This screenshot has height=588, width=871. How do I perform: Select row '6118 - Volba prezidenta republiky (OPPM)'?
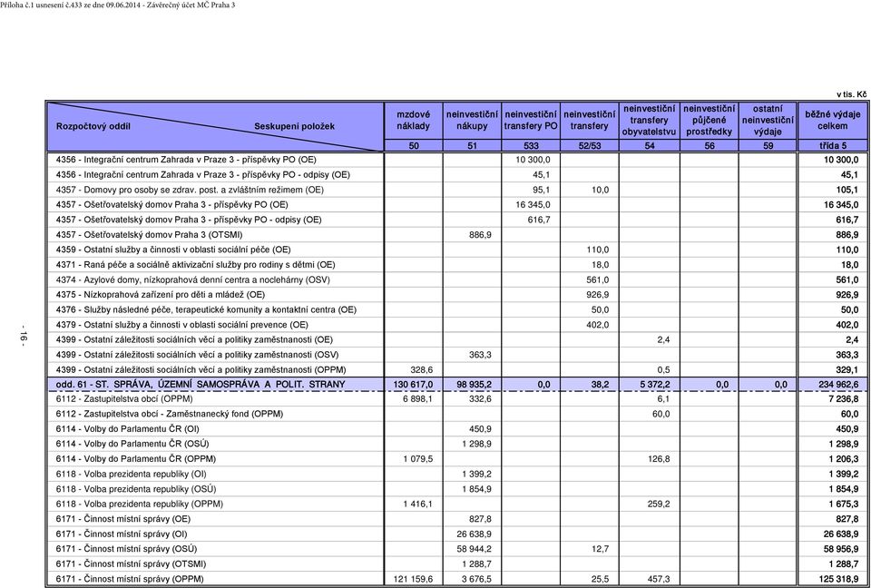(456, 505)
